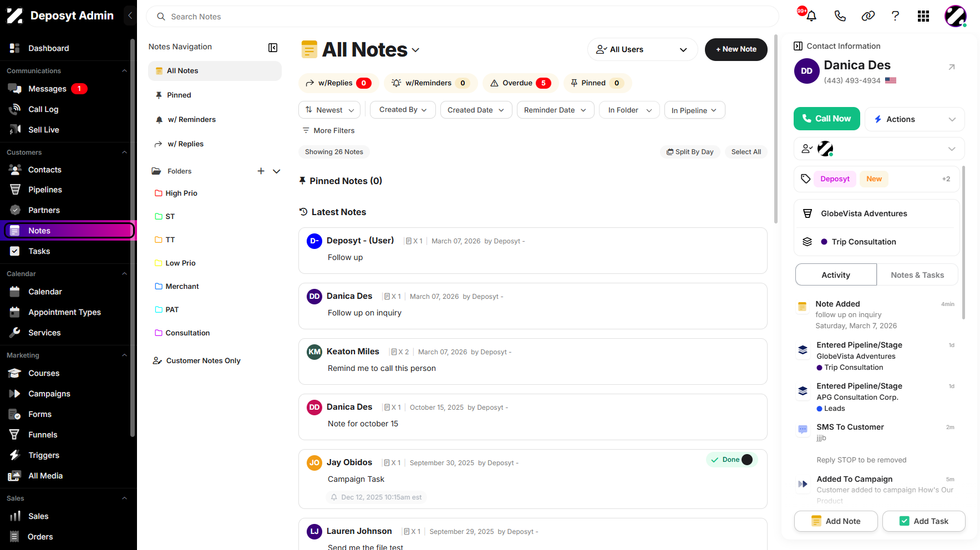Switch to Notes & Tasks tab
980x550 pixels.
(917, 275)
